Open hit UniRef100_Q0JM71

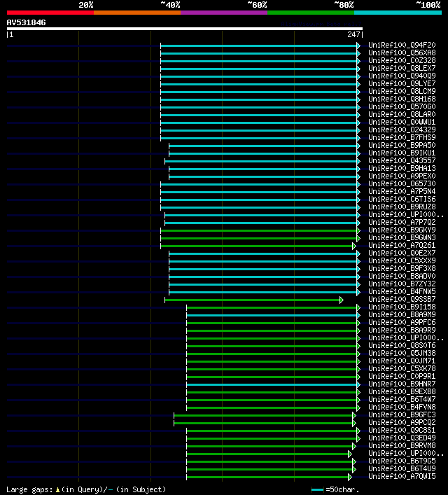click(402, 361)
